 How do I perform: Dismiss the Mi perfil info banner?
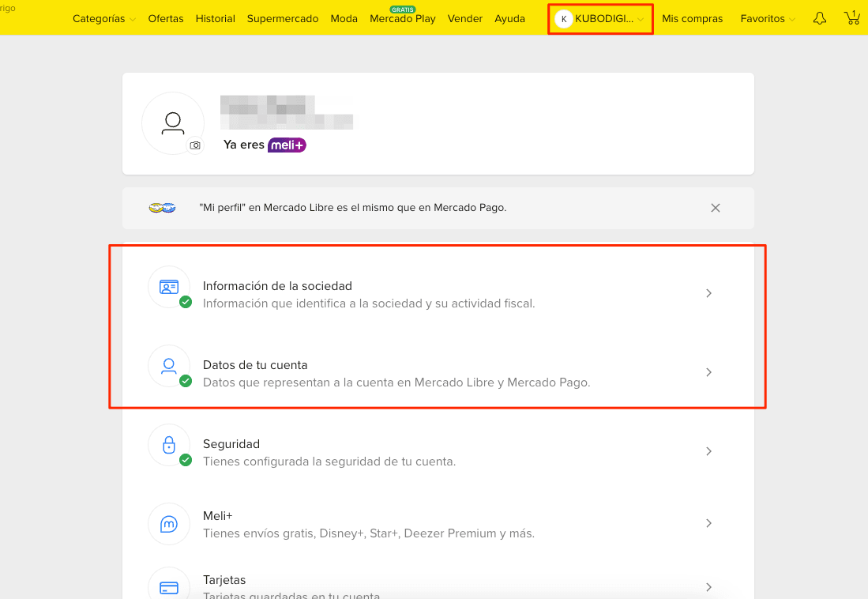(716, 208)
